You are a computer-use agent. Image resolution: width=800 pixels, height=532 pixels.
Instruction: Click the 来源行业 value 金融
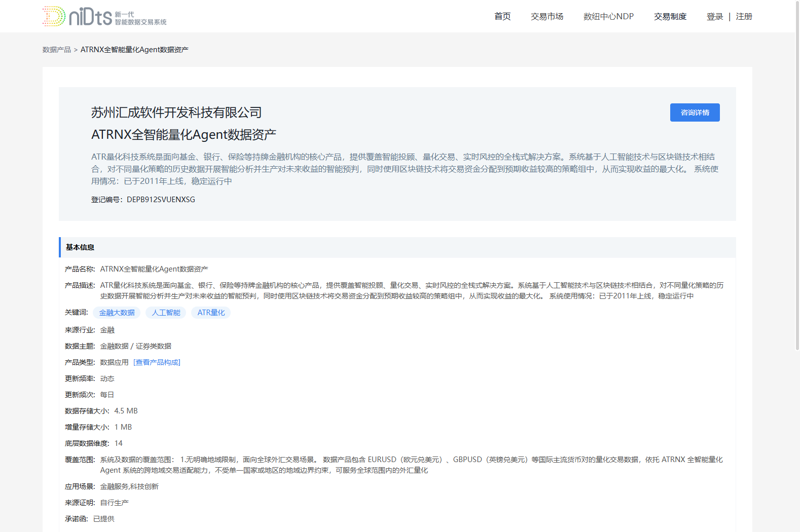tap(107, 330)
